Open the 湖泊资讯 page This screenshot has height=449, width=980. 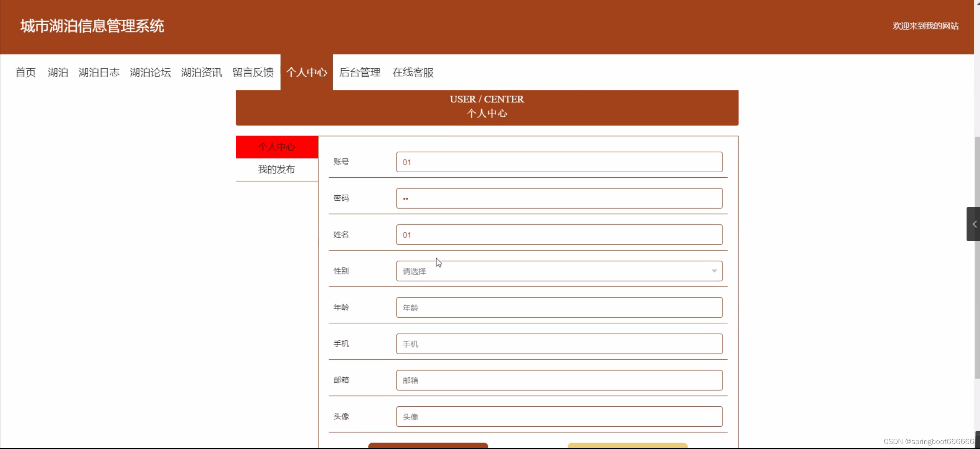202,72
